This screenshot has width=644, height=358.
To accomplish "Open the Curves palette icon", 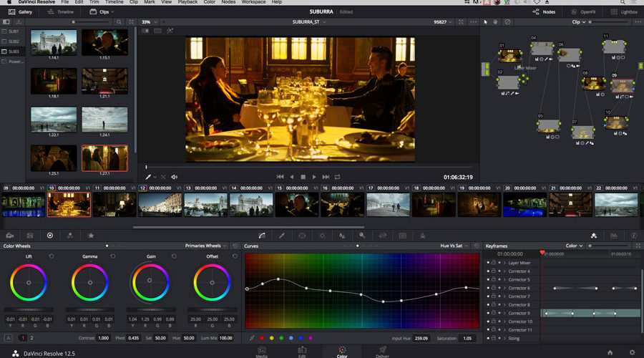I will (x=262, y=236).
